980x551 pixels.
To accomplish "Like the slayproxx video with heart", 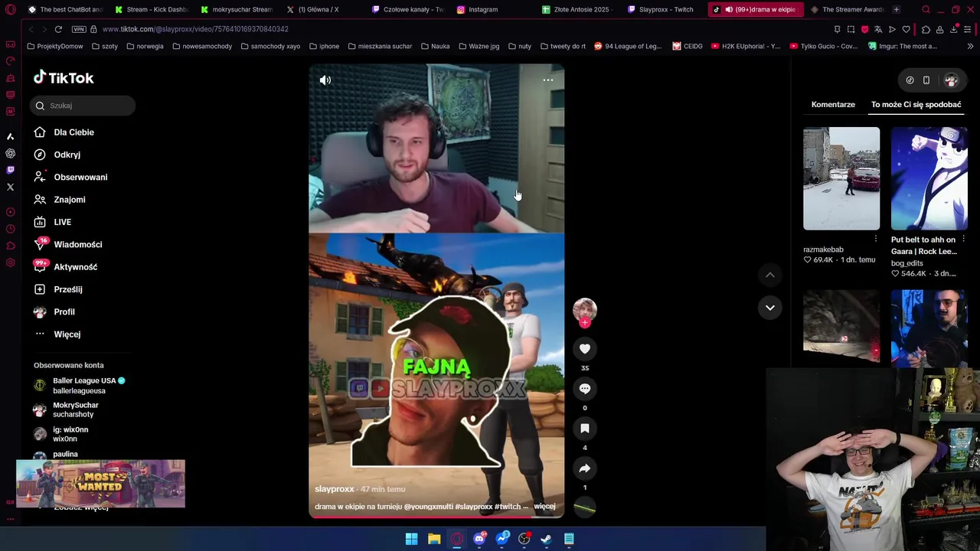I will coord(585,349).
